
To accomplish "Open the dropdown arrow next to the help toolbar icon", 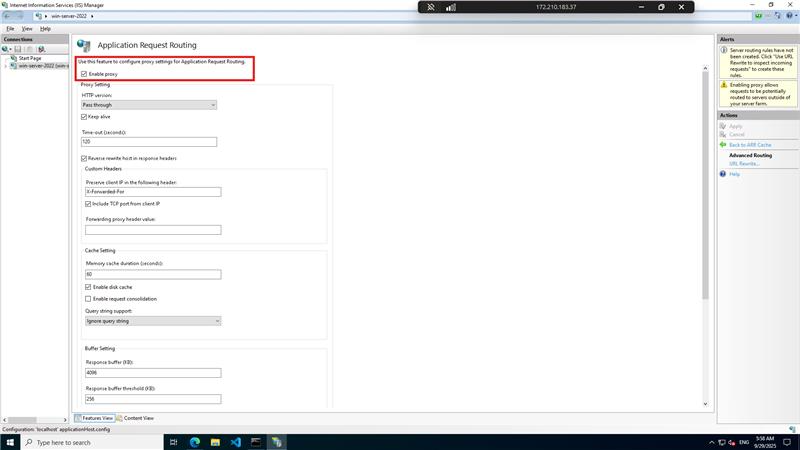I will point(796,16).
